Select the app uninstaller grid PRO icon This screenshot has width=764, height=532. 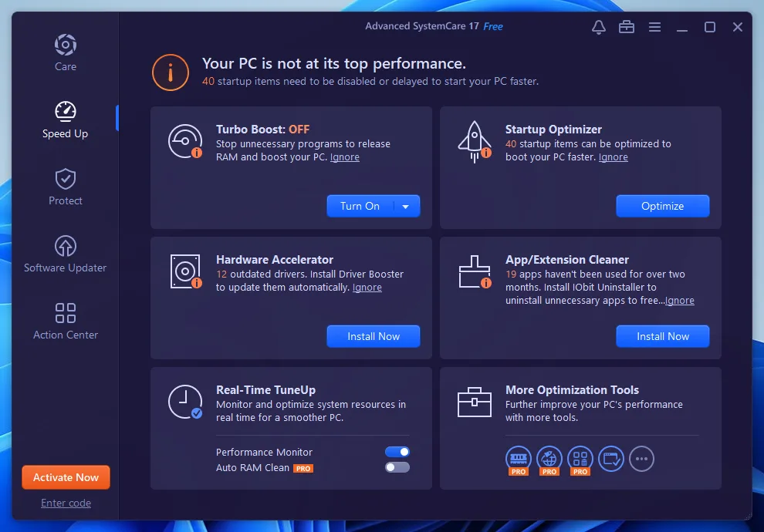click(x=580, y=459)
